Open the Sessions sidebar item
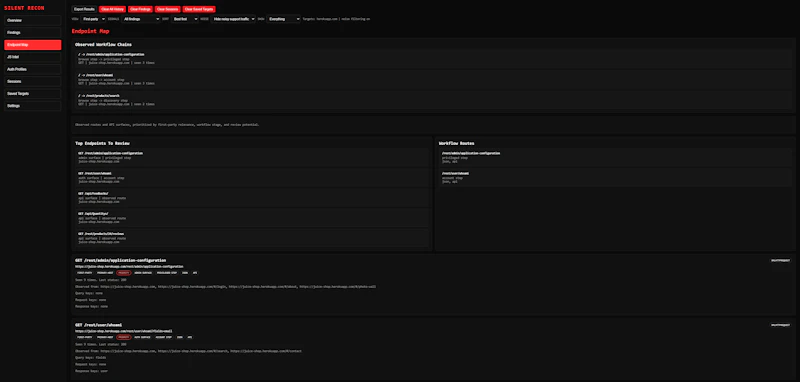This screenshot has width=800, height=382. [33, 82]
